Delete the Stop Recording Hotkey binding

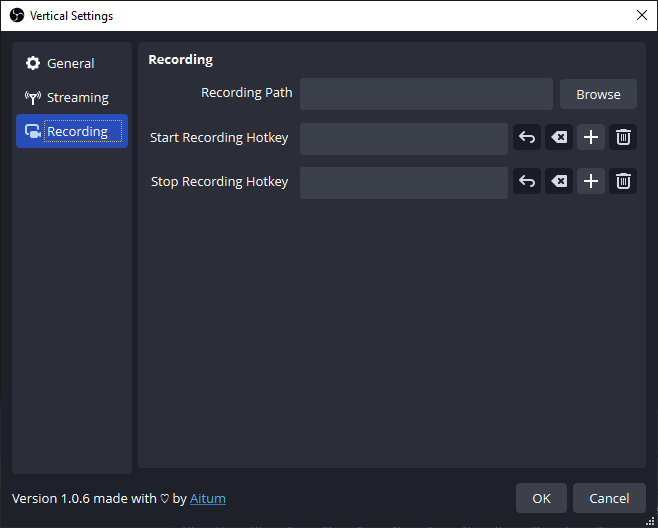(623, 182)
